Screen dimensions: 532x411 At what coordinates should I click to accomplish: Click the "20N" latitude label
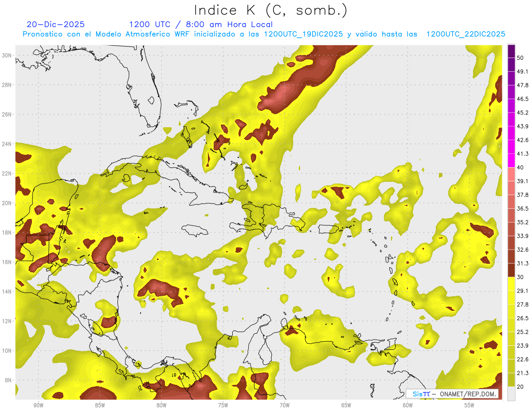coord(7,203)
